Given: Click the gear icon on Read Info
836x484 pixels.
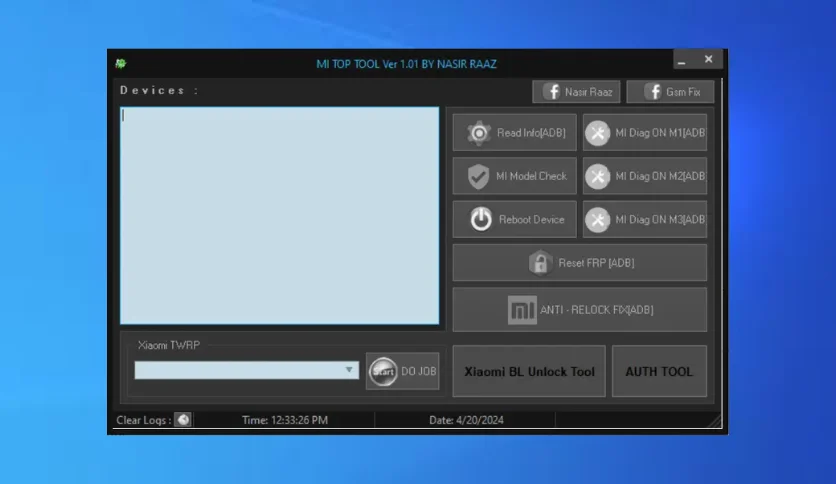Looking at the screenshot, I should (x=479, y=133).
